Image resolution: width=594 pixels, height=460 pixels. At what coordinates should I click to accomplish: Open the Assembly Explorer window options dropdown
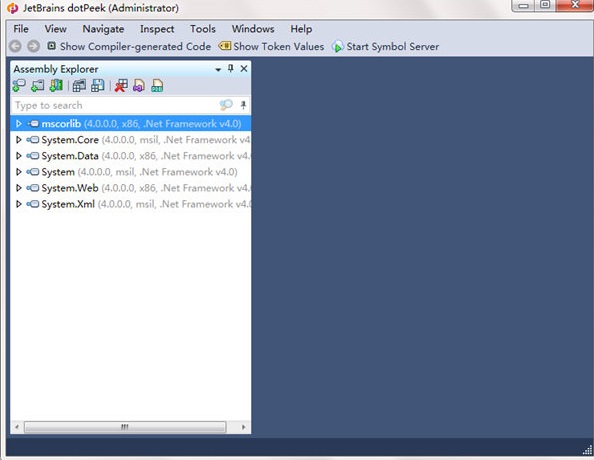click(x=218, y=69)
